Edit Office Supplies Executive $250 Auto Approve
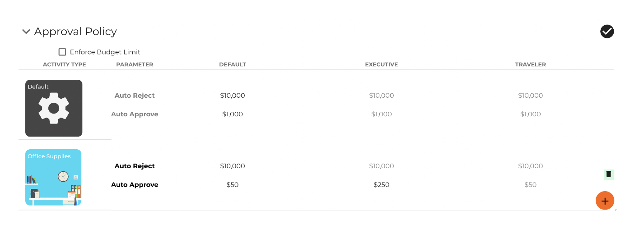This screenshot has height=229, width=644. click(382, 184)
